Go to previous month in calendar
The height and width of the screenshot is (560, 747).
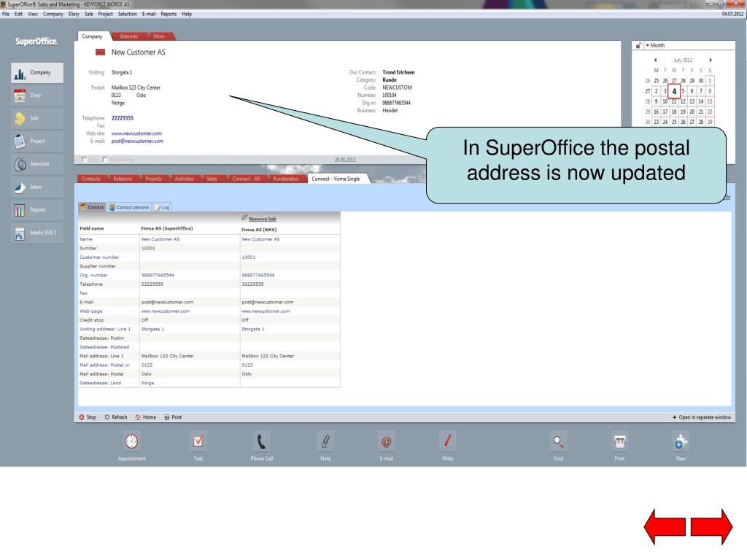point(656,60)
